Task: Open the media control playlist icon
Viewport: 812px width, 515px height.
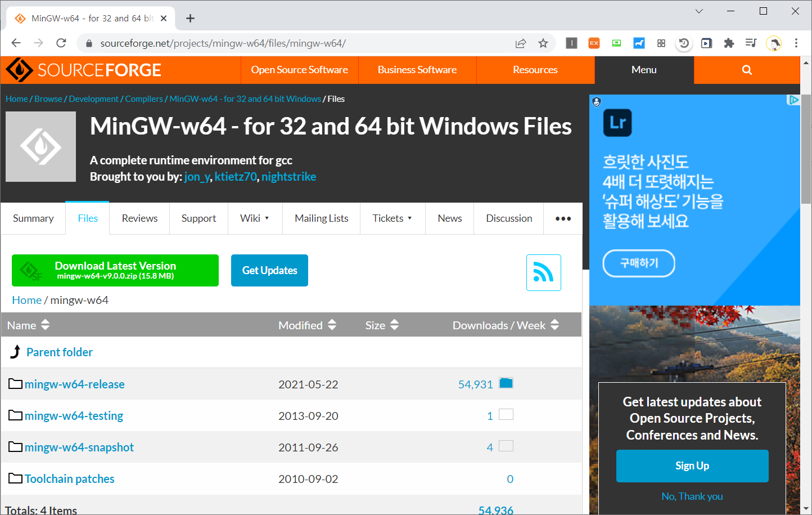Action: tap(751, 43)
